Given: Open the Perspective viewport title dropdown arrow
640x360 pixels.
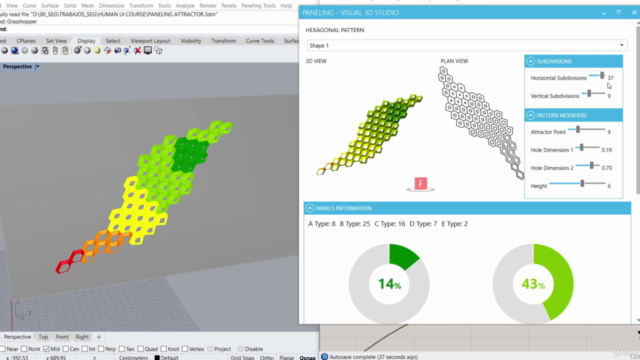Looking at the screenshot, I should coord(38,67).
